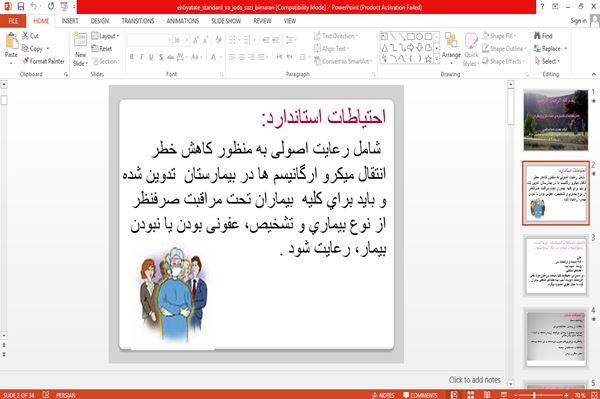Select the rectangle shape in shapes gallery
Image resolution: width=600 pixels, height=399 pixels.
point(411,36)
